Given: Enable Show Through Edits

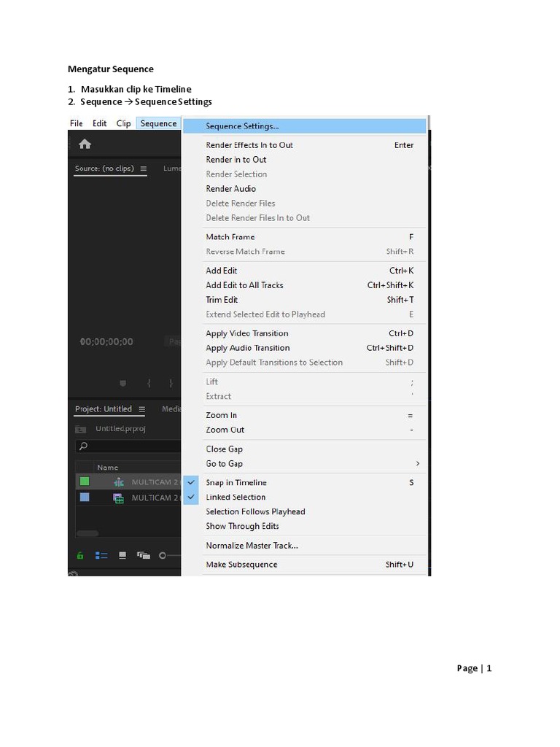Looking at the screenshot, I should 242,527.
